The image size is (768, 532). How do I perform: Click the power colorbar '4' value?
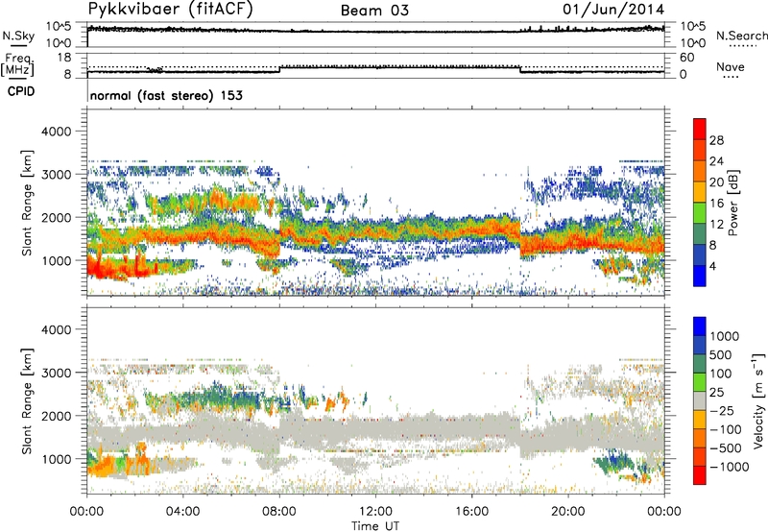coord(712,266)
